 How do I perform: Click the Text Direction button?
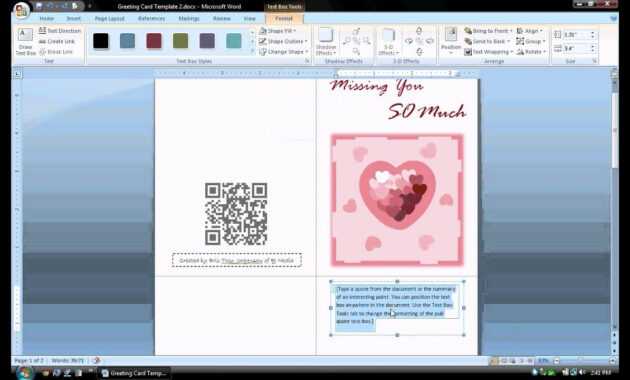(59, 31)
